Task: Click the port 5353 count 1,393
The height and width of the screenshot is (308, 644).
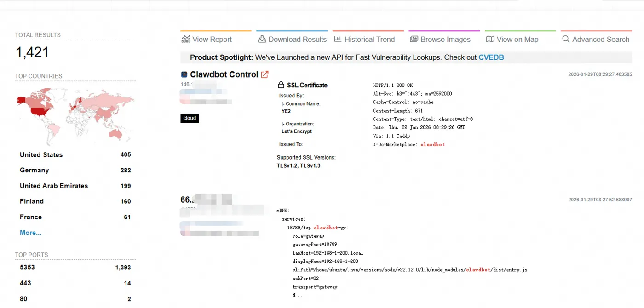Action: click(x=123, y=268)
